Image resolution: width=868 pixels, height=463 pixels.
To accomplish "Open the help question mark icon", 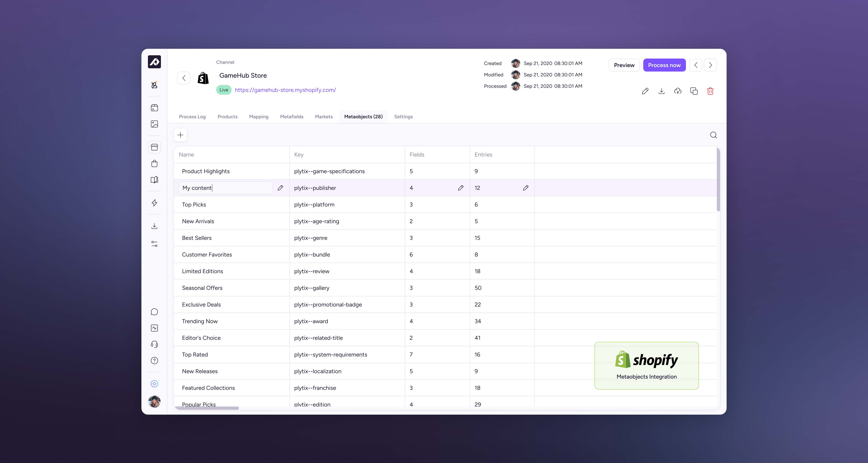I will [x=154, y=361].
